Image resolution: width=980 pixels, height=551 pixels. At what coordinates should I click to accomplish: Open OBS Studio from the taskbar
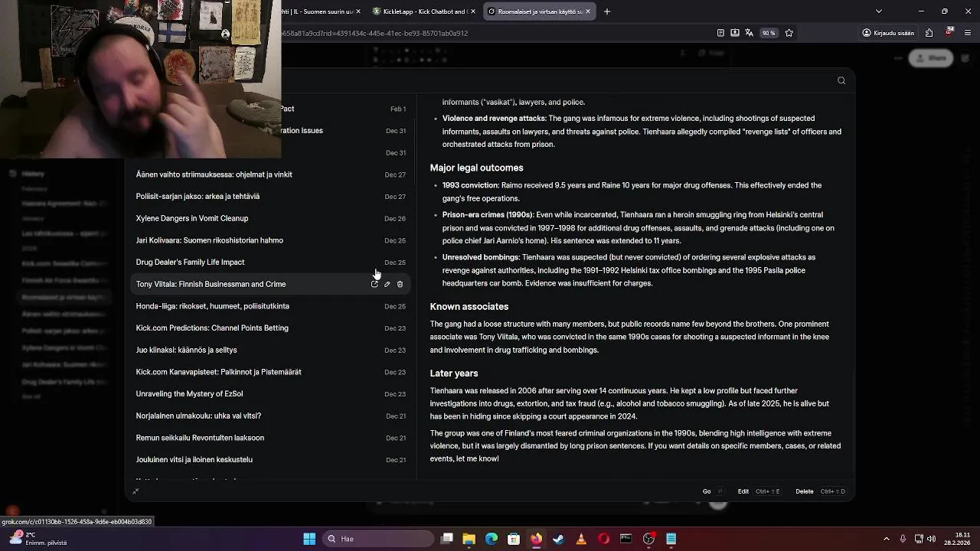[648, 539]
